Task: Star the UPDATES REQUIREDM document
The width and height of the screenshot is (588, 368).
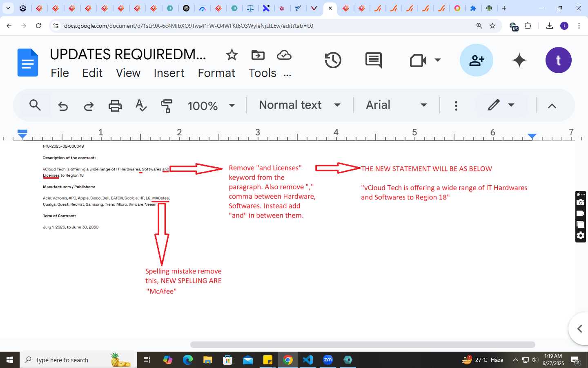Action: [x=232, y=55]
